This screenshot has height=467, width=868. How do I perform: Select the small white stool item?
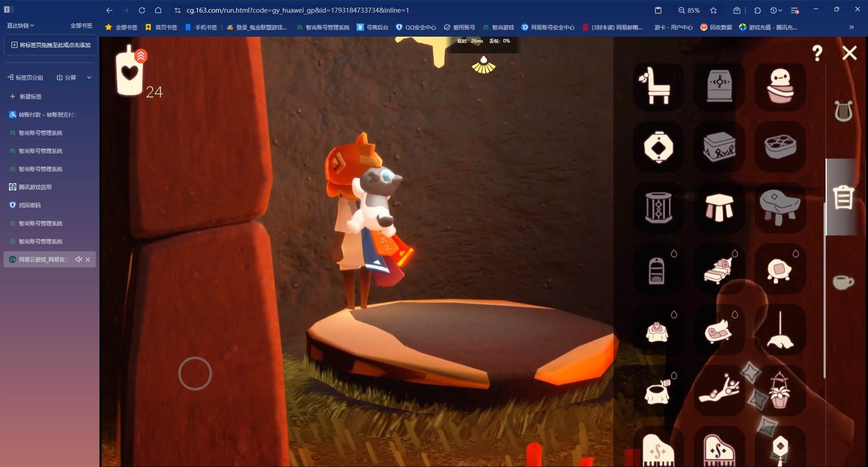(x=719, y=208)
